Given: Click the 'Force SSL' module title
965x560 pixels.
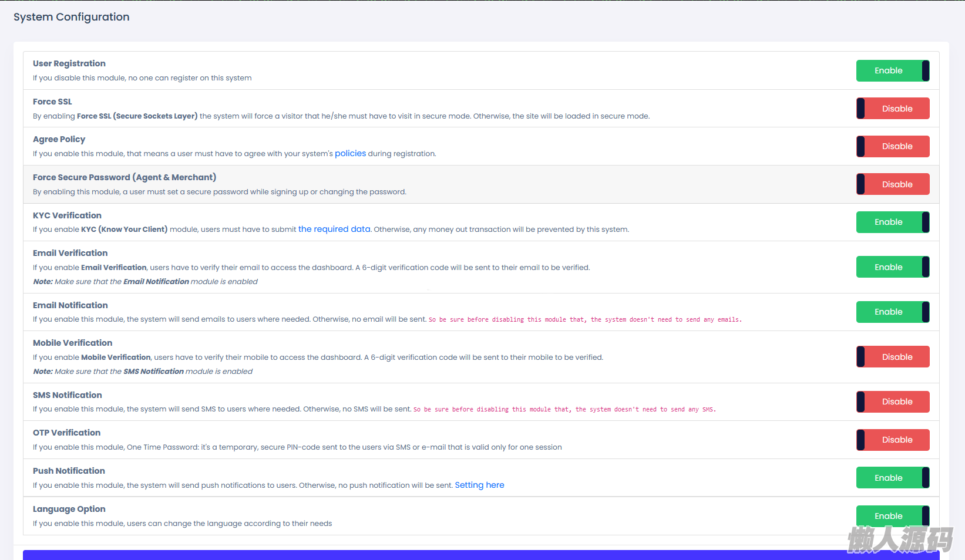Looking at the screenshot, I should (52, 102).
